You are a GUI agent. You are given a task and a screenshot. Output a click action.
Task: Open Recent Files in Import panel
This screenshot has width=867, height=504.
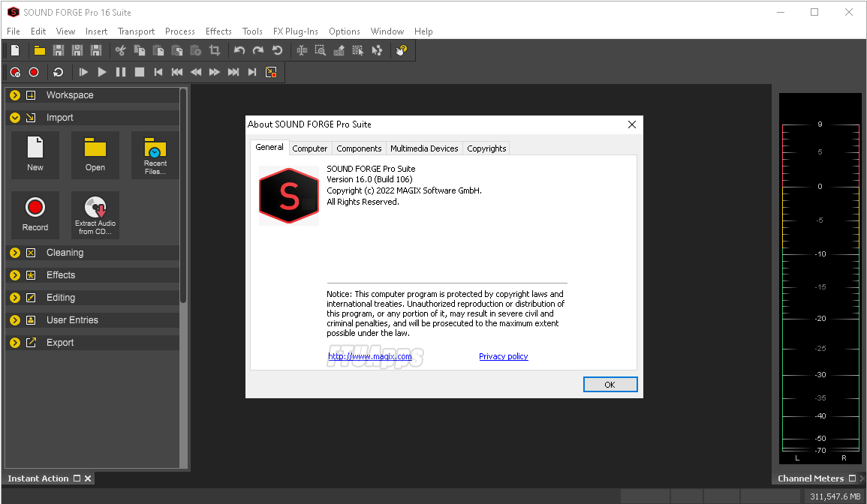pyautogui.click(x=155, y=154)
